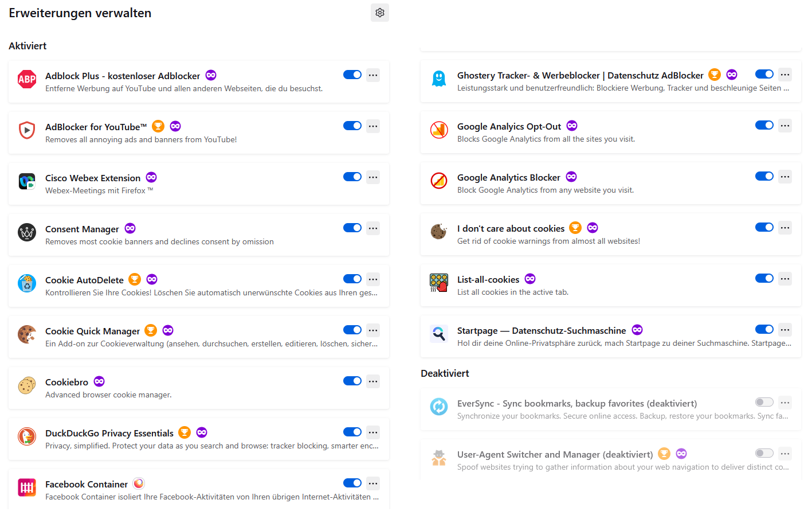Screen dimensions: 812x519
Task: Enable the EverSync extension toggle
Action: click(x=764, y=402)
